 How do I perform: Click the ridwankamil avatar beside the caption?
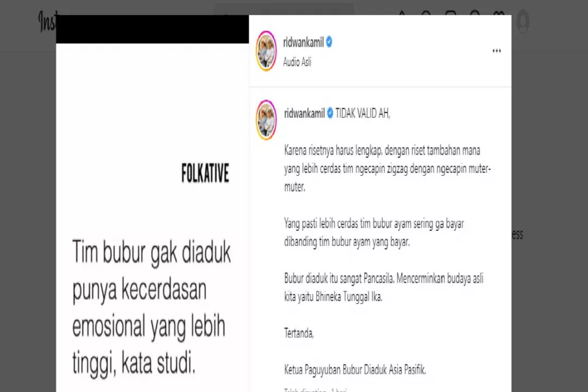click(x=266, y=120)
